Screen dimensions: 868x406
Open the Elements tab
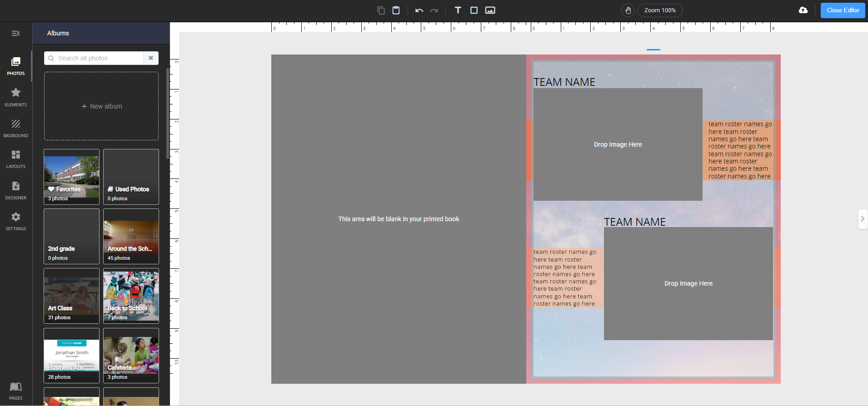(x=16, y=97)
